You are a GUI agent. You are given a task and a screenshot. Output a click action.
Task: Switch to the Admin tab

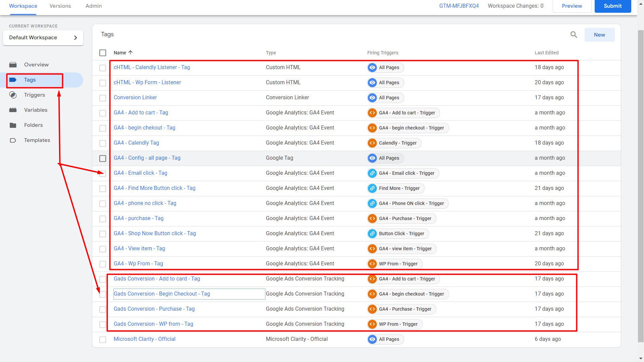click(x=93, y=6)
